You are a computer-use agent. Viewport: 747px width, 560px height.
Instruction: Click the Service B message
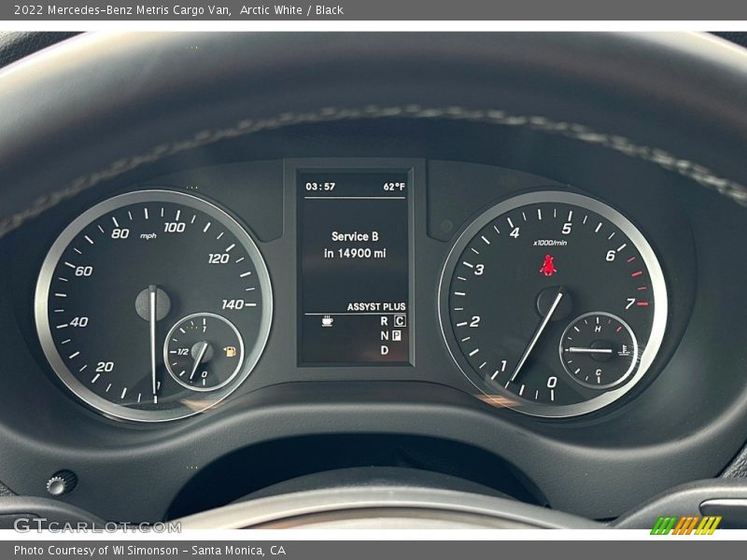[x=355, y=236]
